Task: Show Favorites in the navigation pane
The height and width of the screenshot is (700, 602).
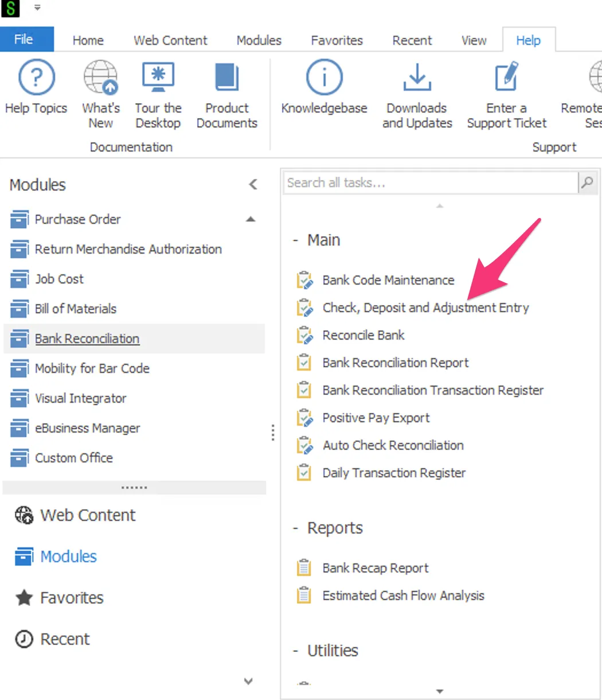Action: point(59,598)
